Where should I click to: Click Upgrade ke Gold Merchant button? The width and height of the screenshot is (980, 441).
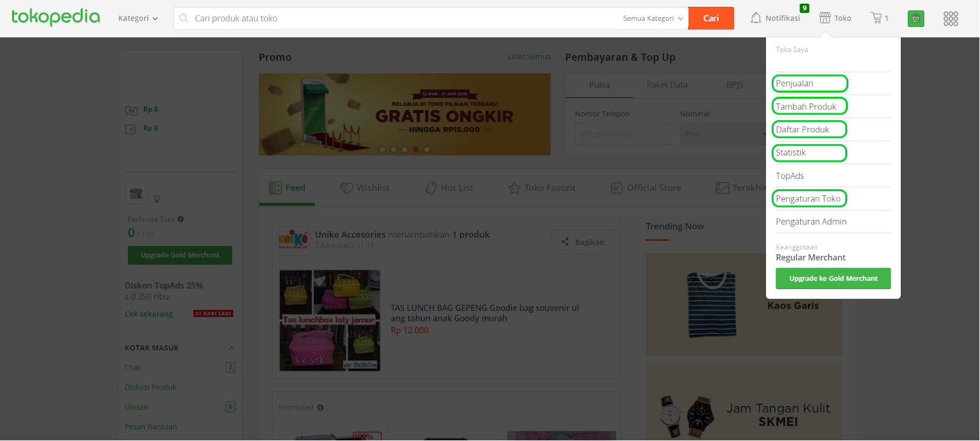833,279
